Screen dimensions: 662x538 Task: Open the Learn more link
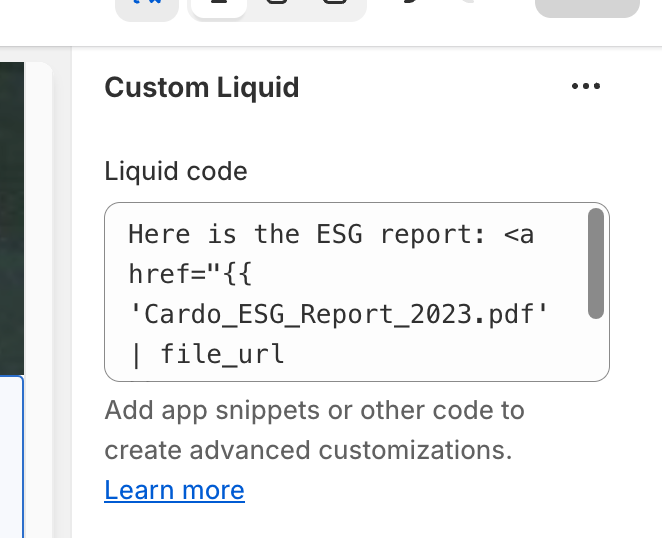tap(174, 490)
